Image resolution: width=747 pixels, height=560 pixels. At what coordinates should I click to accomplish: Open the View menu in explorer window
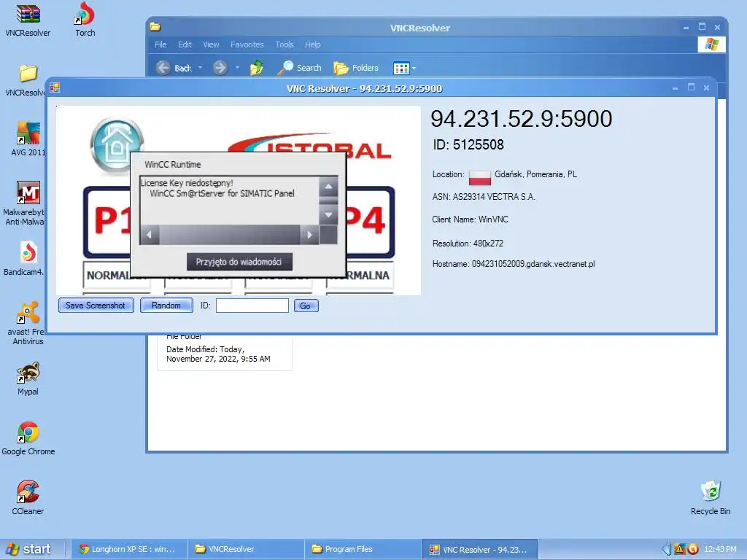click(211, 44)
